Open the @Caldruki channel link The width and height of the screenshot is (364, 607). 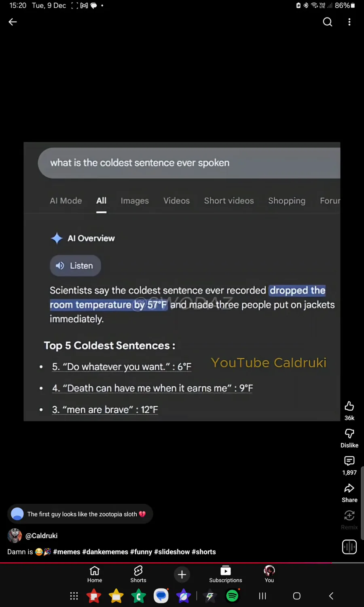click(41, 536)
